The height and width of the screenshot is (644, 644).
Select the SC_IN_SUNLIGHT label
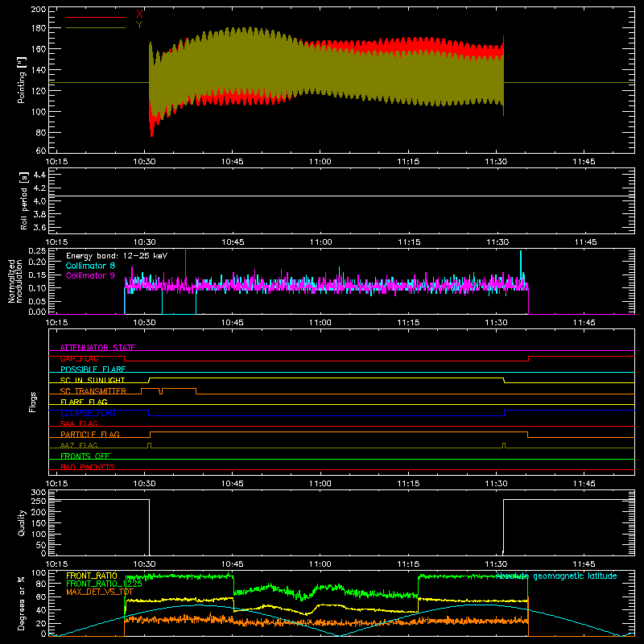point(93,380)
